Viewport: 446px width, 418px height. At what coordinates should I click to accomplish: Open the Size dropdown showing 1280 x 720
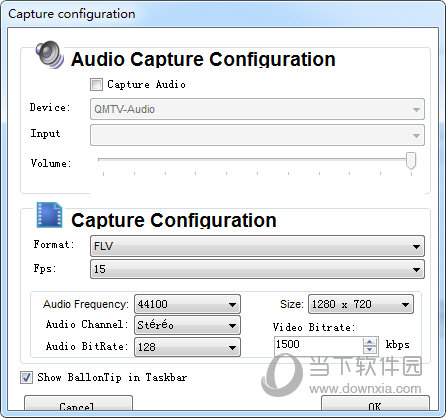click(361, 304)
